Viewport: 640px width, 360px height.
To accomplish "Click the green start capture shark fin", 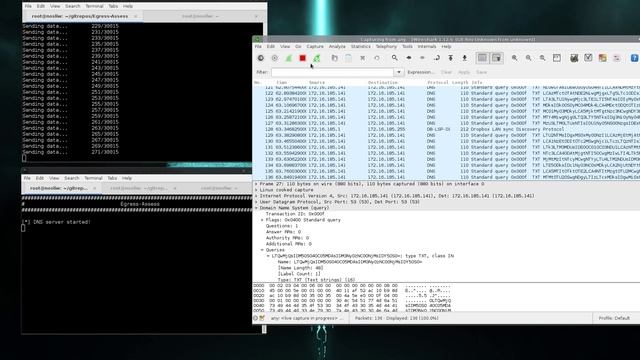I will point(289,58).
